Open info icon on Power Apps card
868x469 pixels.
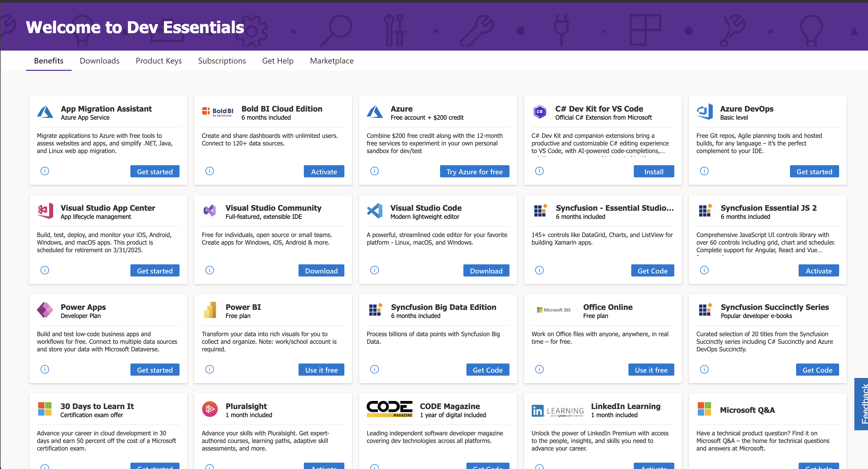click(45, 370)
